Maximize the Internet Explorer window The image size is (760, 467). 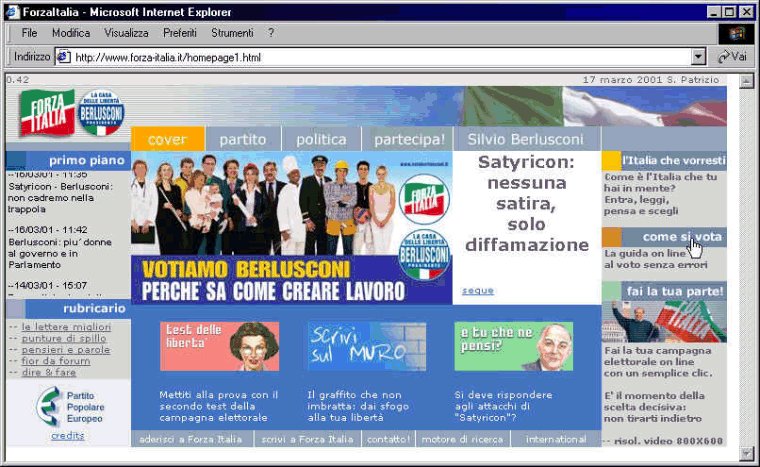pos(729,12)
